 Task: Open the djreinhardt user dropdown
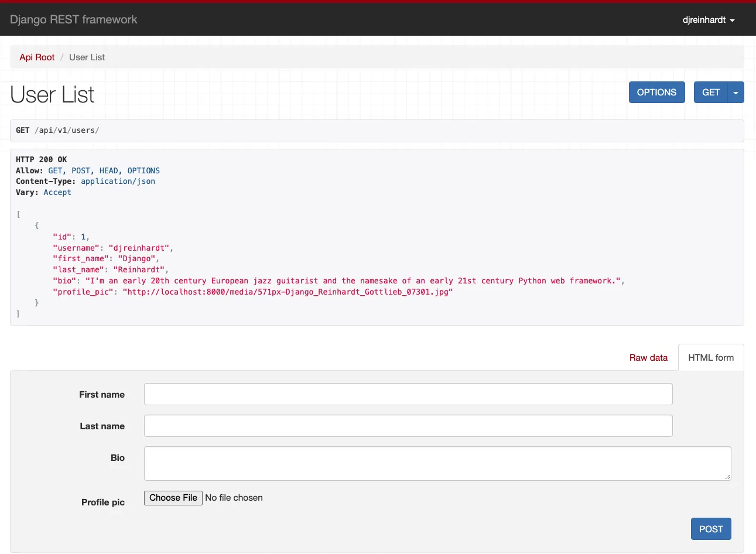point(709,20)
